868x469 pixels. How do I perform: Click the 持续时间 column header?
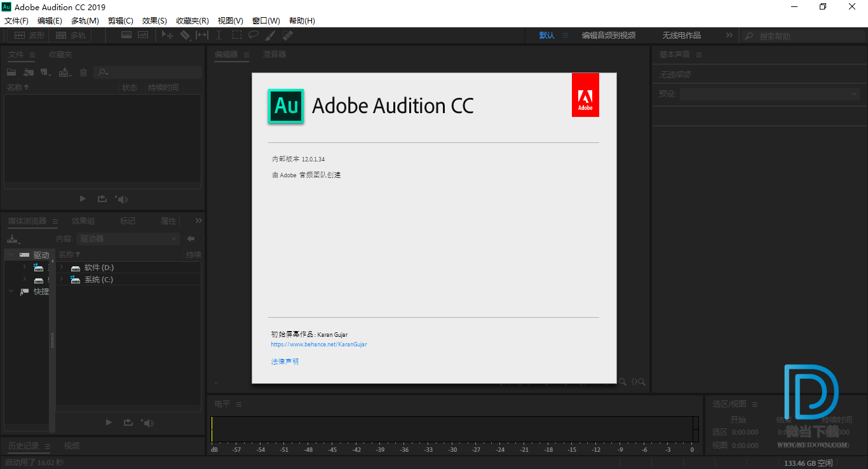pos(163,88)
